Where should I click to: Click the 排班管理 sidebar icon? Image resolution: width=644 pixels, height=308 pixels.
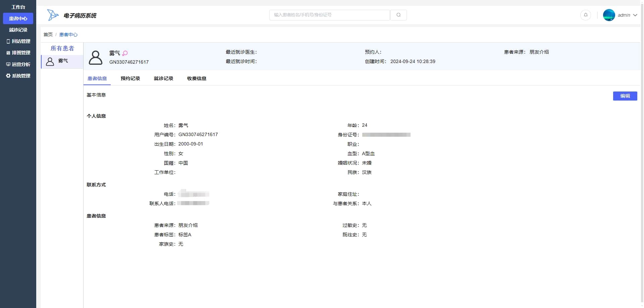tap(8, 53)
